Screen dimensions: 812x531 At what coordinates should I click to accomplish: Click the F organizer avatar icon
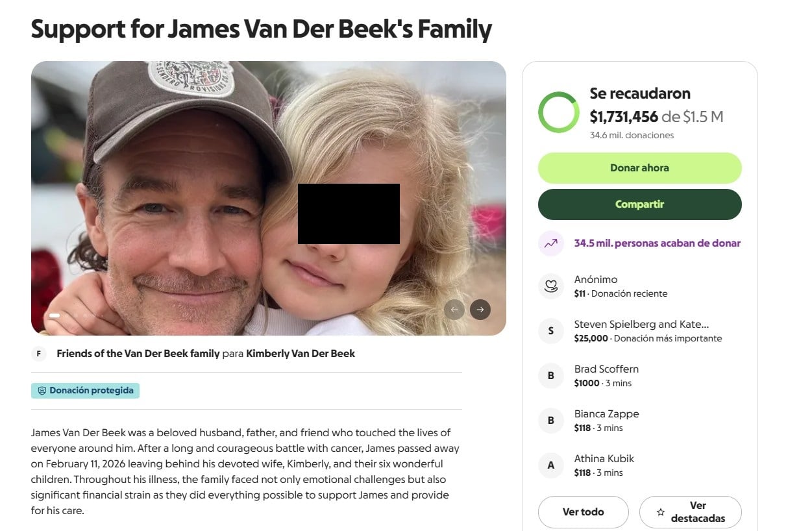point(39,353)
